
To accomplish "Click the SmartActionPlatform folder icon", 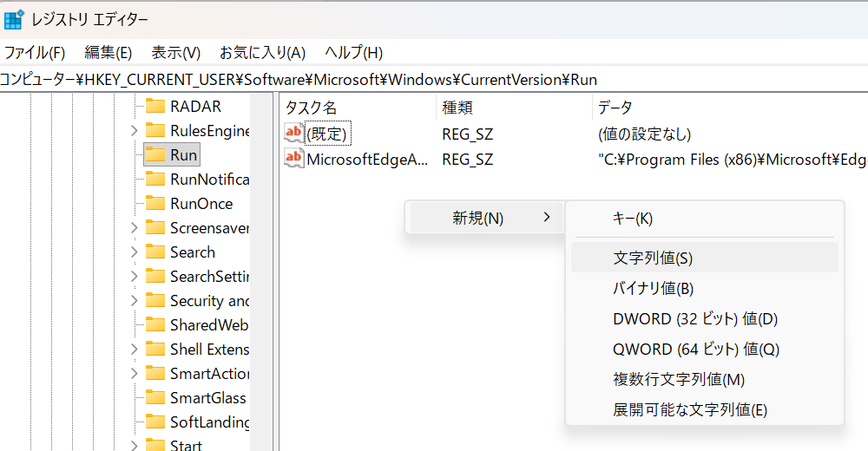I will pyautogui.click(x=155, y=374).
